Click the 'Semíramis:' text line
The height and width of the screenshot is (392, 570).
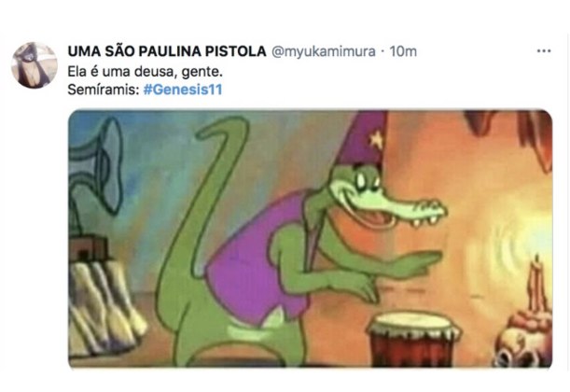pyautogui.click(x=104, y=90)
